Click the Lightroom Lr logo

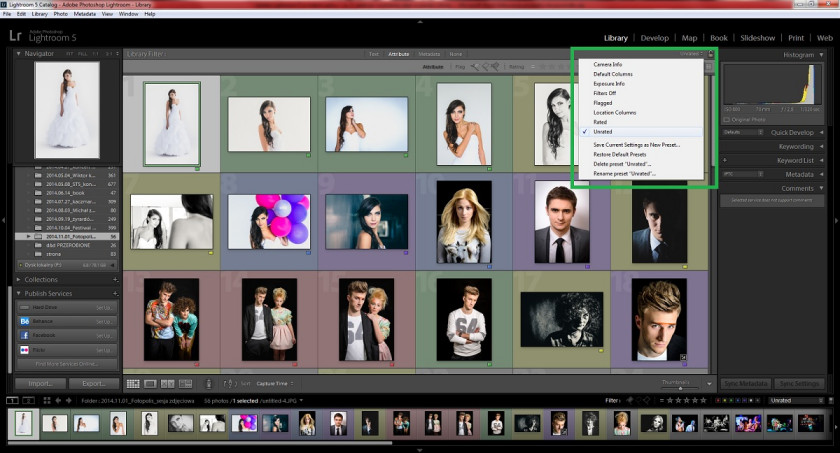[15, 36]
